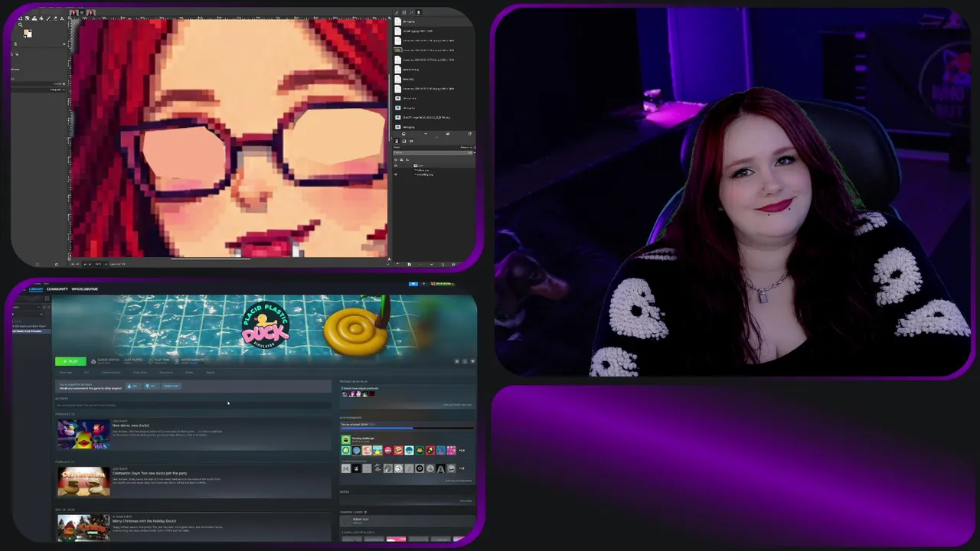Open the Points Shop sub-tab

tap(140, 373)
